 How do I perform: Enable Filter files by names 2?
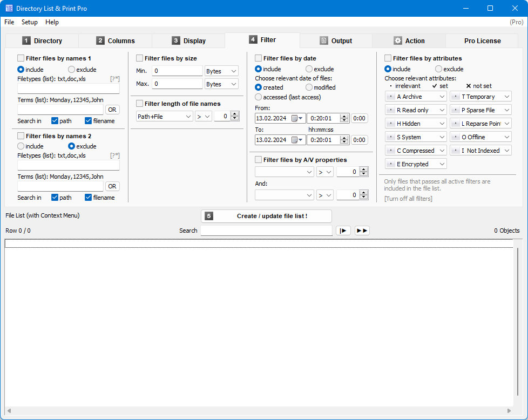click(x=21, y=136)
